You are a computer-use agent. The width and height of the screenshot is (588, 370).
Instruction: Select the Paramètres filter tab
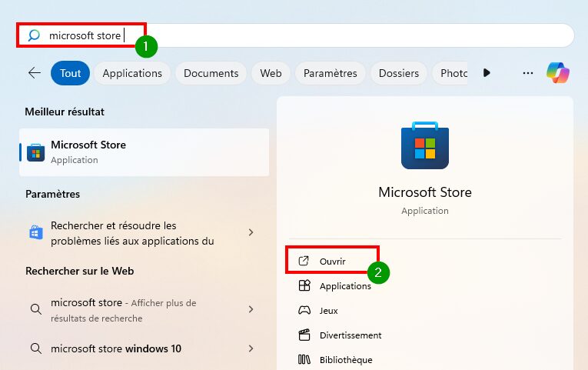point(330,73)
